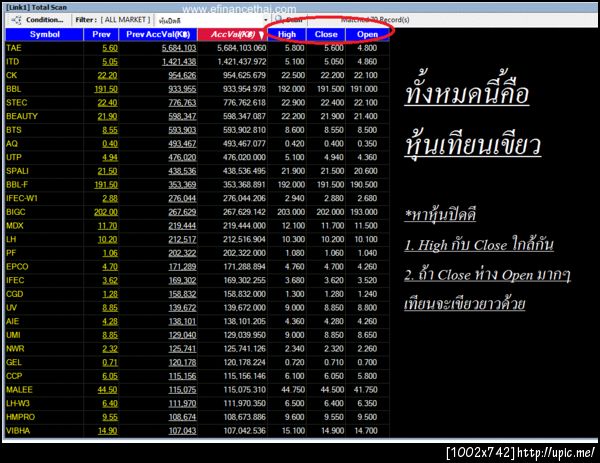
Task: Click ITD Prev AccVal 1,421,438
Action: [x=179, y=62]
